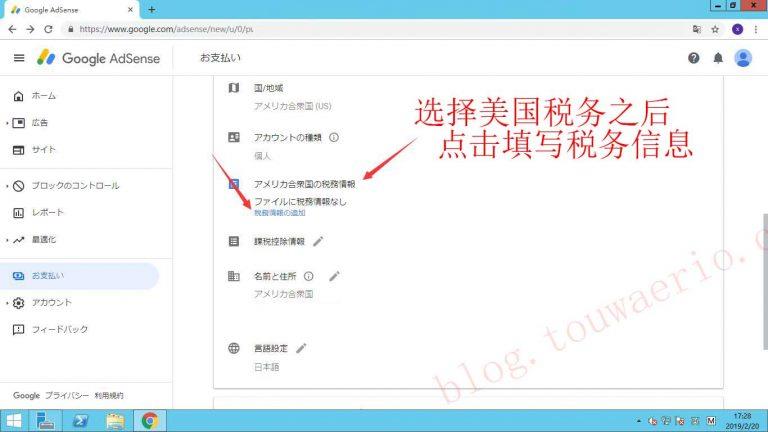Screen dimensions: 768x432
Task: Expand the 最適化 submenu arrow
Action: [7, 240]
